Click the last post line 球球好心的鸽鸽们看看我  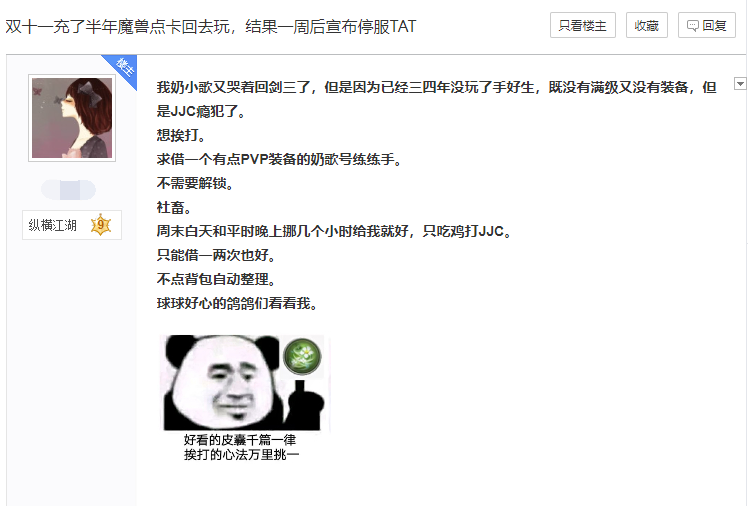click(x=237, y=303)
